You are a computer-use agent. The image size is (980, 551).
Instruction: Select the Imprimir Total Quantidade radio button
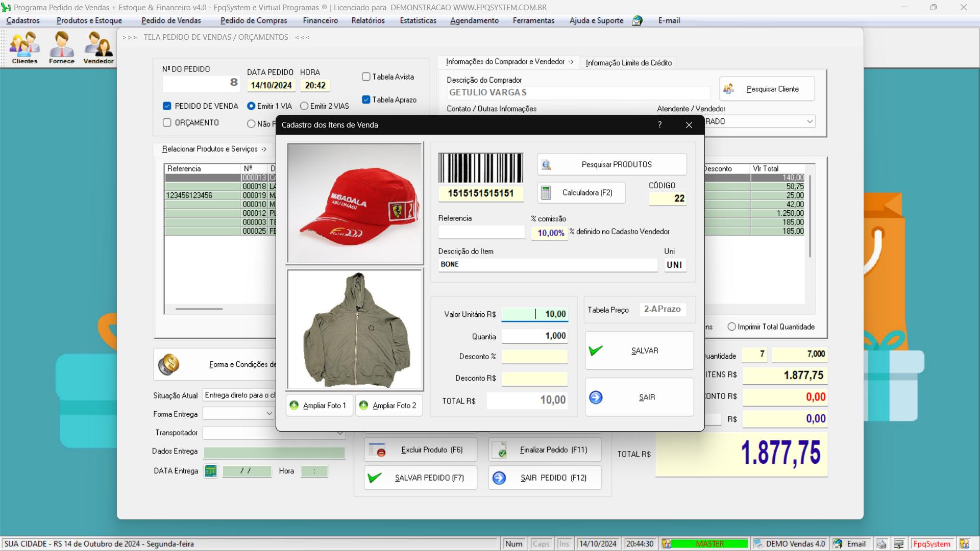pyautogui.click(x=732, y=327)
